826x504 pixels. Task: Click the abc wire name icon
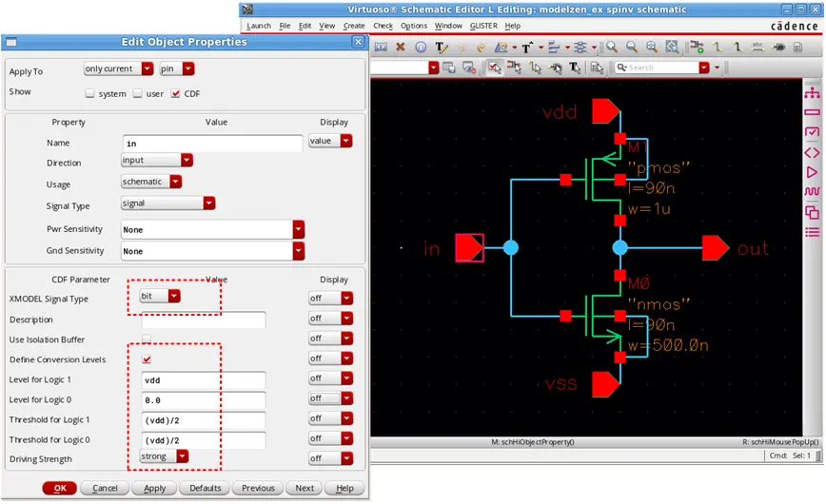(x=758, y=47)
